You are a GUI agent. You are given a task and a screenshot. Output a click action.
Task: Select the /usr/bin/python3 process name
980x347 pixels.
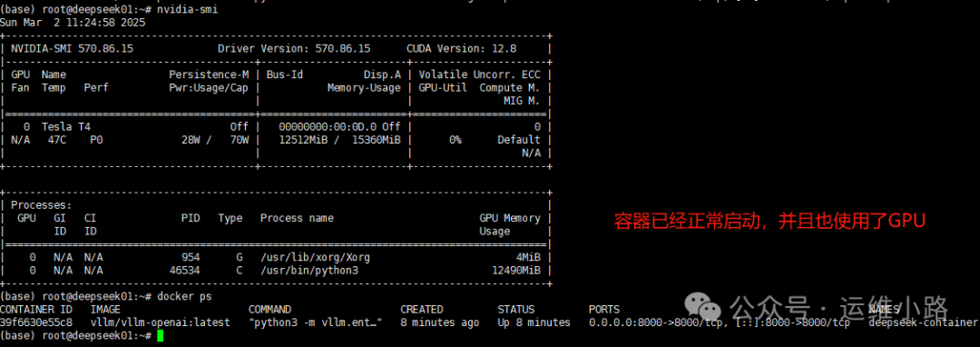[309, 271]
